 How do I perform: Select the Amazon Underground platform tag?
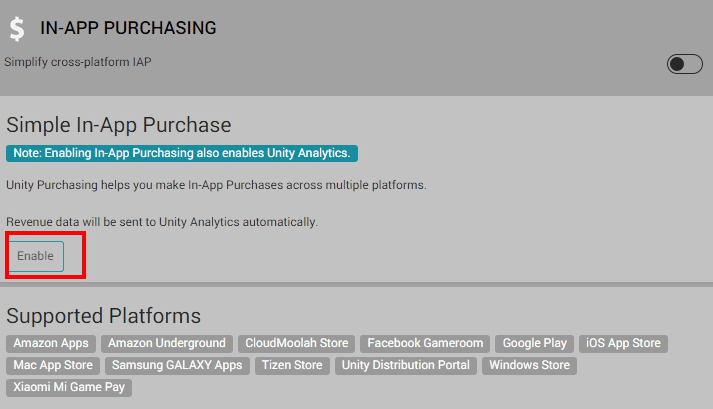[x=167, y=343]
